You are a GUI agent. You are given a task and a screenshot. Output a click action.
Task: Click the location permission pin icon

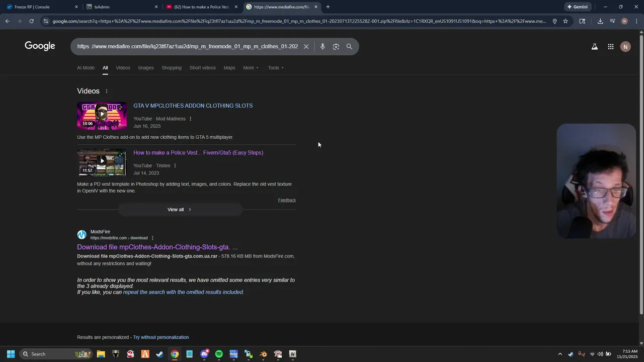[554, 21]
